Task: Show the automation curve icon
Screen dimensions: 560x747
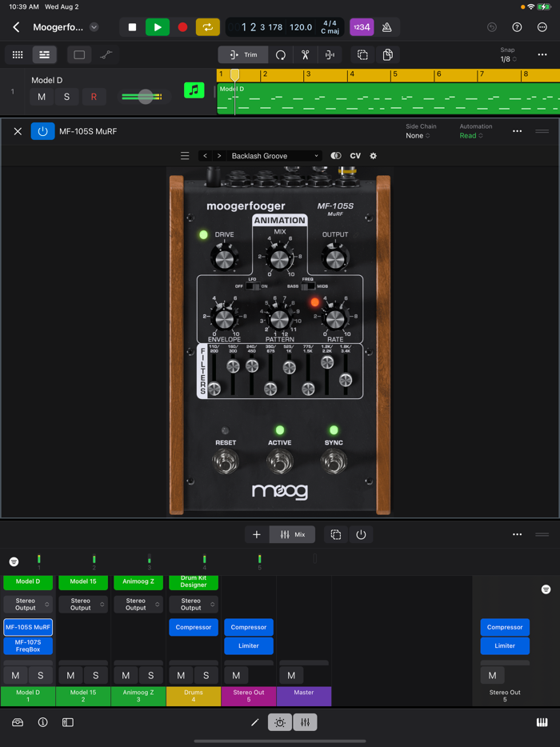Action: pyautogui.click(x=106, y=55)
